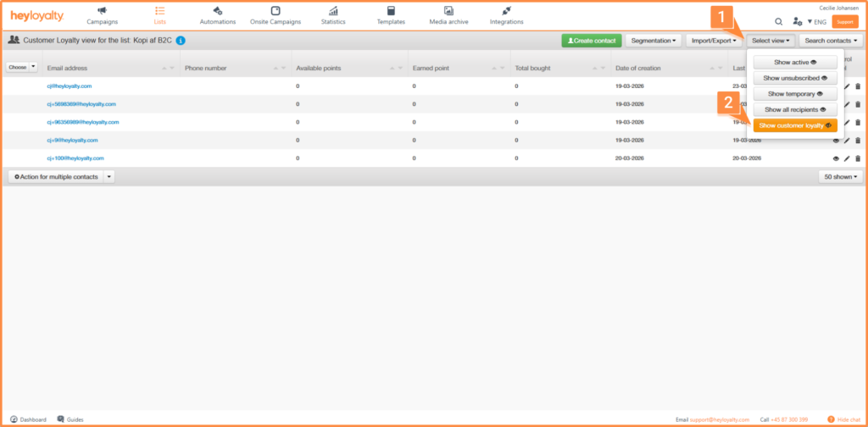
Task: Delete contact cj+96356989@heyloyalty.com with trash icon
Action: (858, 122)
